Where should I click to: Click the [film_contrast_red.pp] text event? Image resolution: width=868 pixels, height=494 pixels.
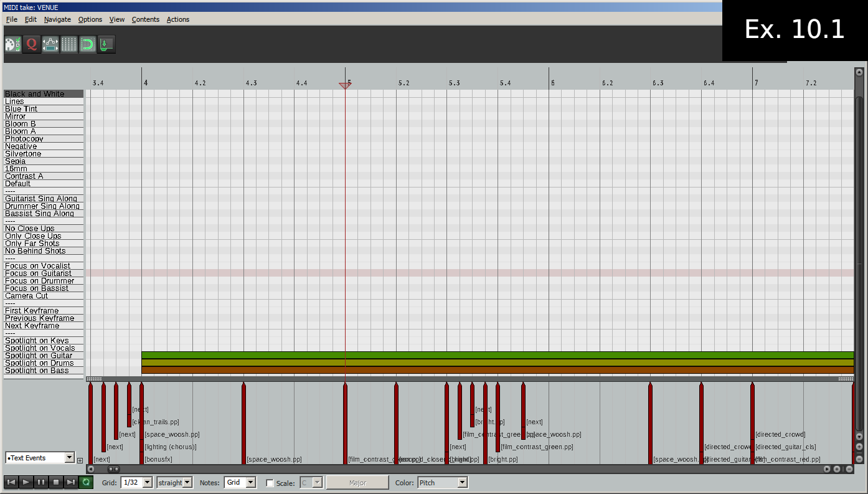click(788, 459)
